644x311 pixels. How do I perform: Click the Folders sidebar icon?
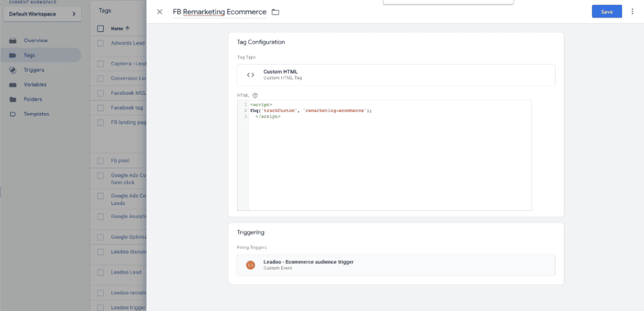click(x=13, y=99)
